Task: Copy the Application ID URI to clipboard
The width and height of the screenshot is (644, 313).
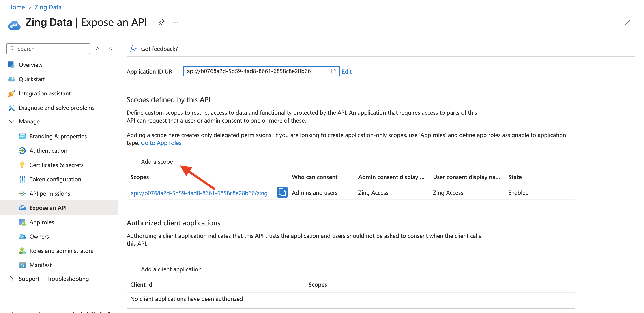Action: (x=333, y=71)
